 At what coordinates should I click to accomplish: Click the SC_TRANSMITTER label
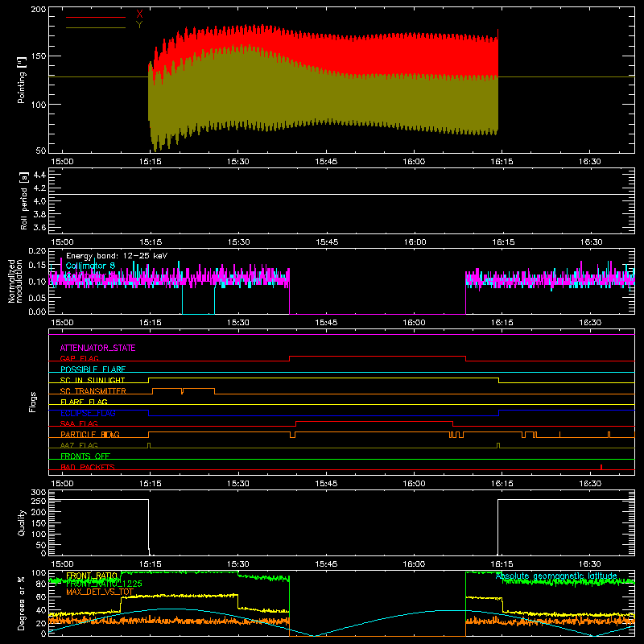coord(93,390)
